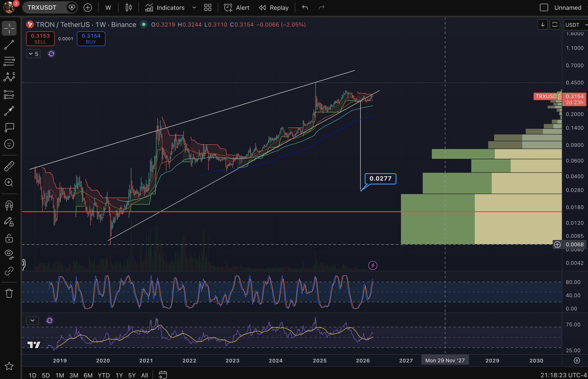The image size is (588, 379).
Task: Collapse the indicator legend showing 5
Action: pyautogui.click(x=33, y=54)
